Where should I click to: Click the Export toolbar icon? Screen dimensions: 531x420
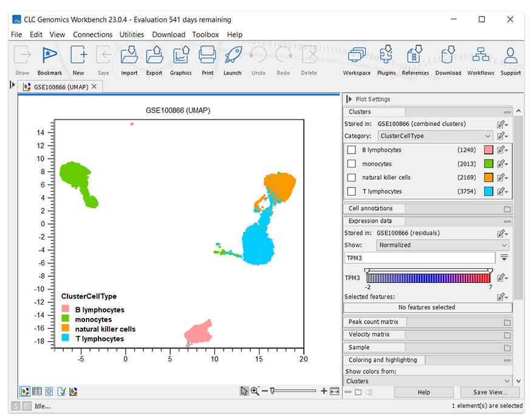(x=154, y=59)
